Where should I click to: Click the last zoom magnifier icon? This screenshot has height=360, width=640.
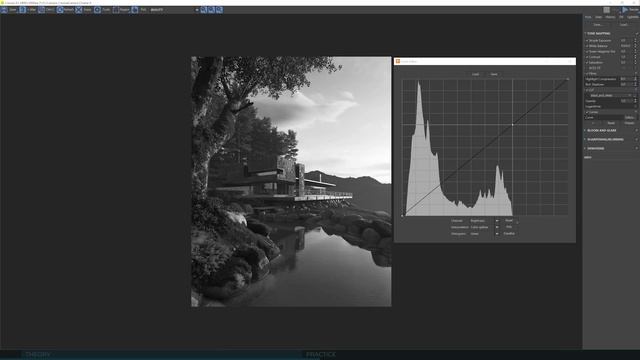click(219, 10)
